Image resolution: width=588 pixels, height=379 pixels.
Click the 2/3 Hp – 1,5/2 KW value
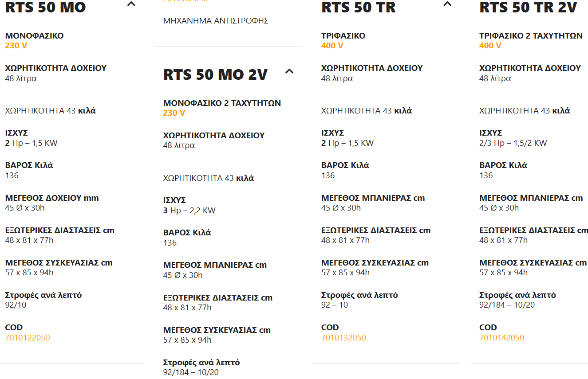[513, 143]
